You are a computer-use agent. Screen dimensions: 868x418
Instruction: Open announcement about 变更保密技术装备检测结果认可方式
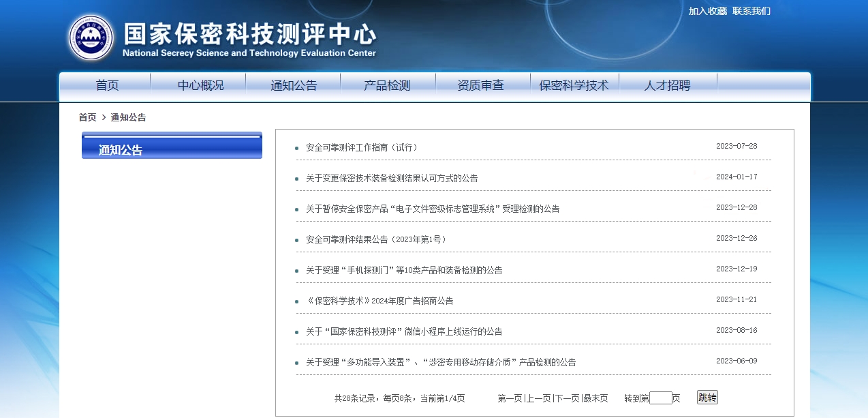(x=392, y=178)
